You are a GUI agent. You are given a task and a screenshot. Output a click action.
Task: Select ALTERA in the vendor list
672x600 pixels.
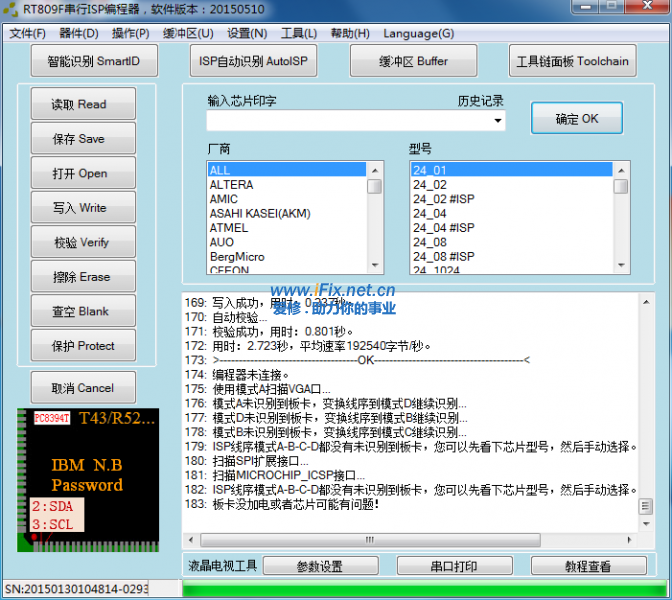coord(287,185)
